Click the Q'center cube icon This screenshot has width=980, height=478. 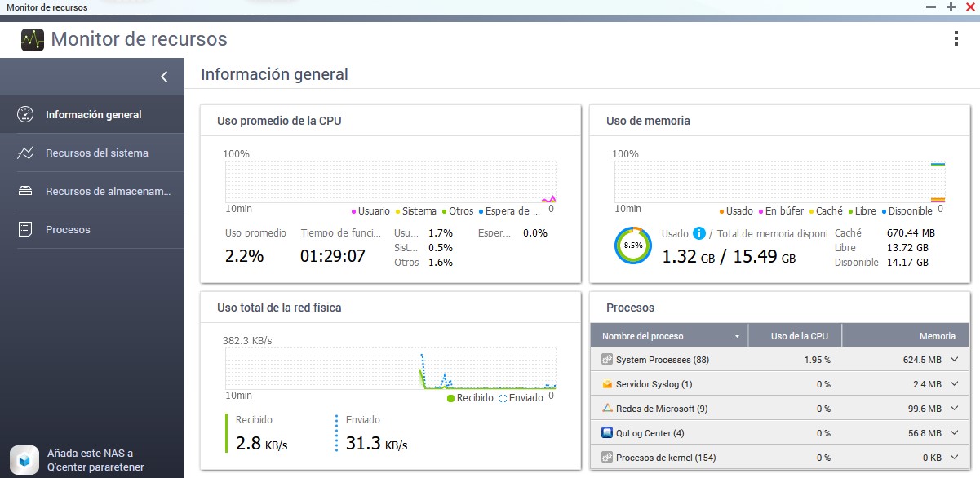24,459
